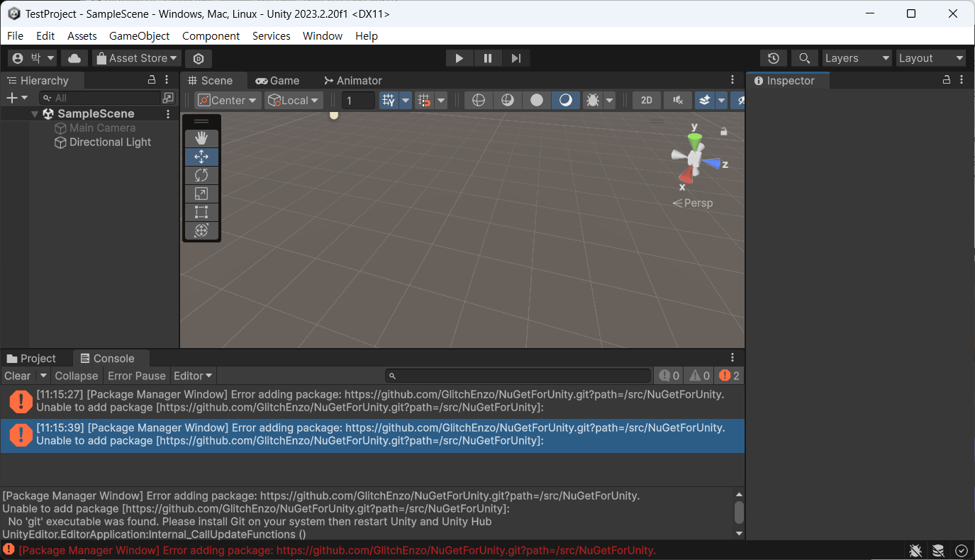Open the Center pivot mode dropdown
Image resolution: width=975 pixels, height=560 pixels.
(x=228, y=101)
